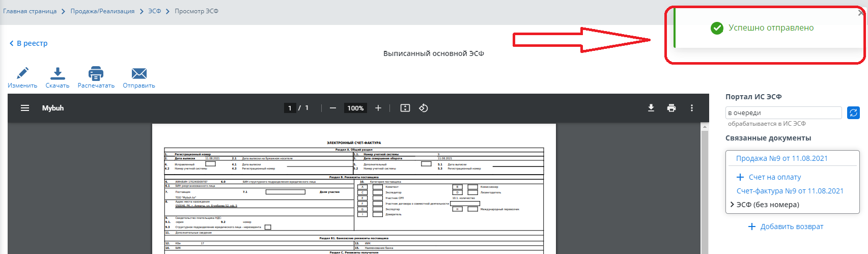Print using the Распечатать icon

96,74
